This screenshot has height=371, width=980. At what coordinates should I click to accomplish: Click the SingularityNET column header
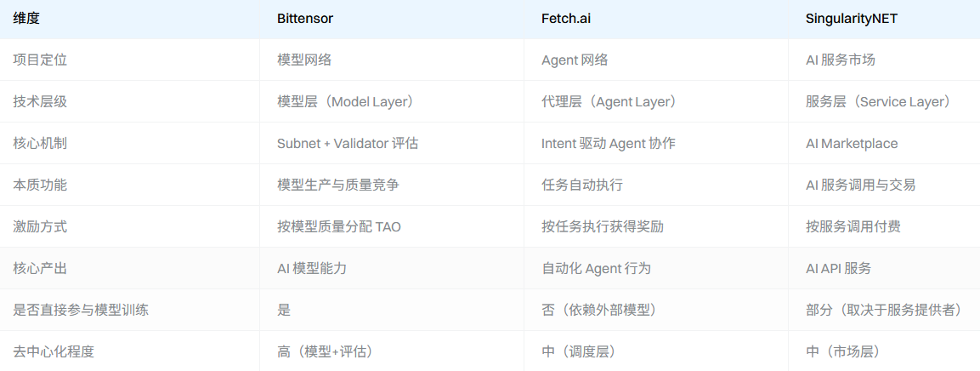pos(852,18)
